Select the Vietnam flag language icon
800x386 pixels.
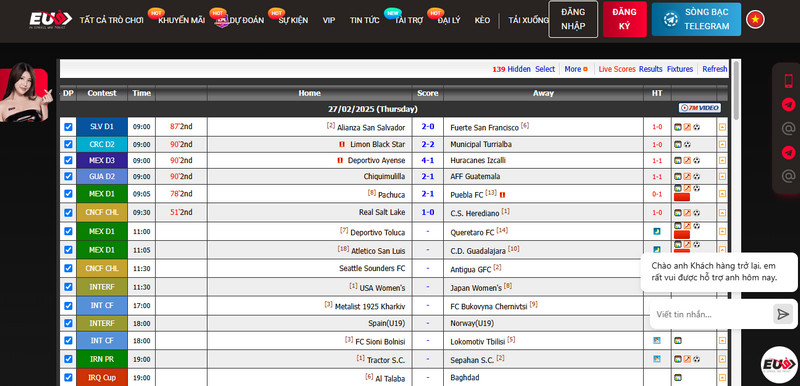click(755, 19)
